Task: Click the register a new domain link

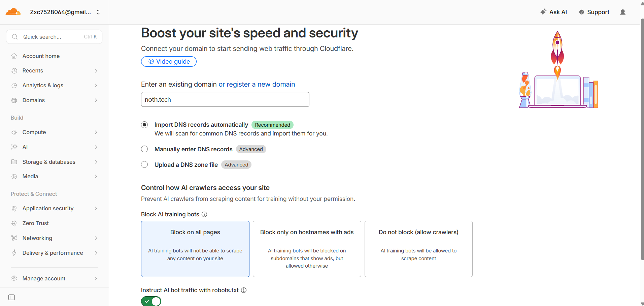Action: click(x=257, y=84)
